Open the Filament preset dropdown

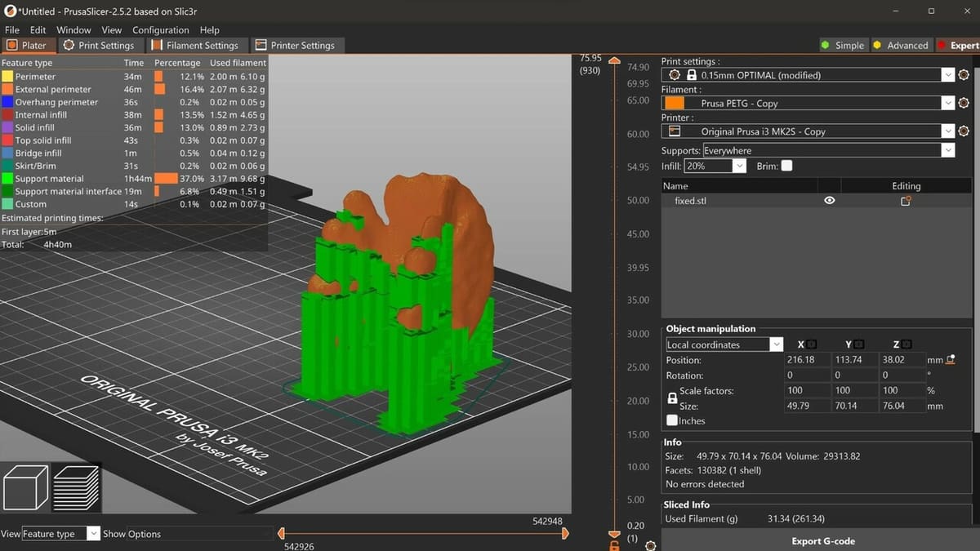pos(947,104)
